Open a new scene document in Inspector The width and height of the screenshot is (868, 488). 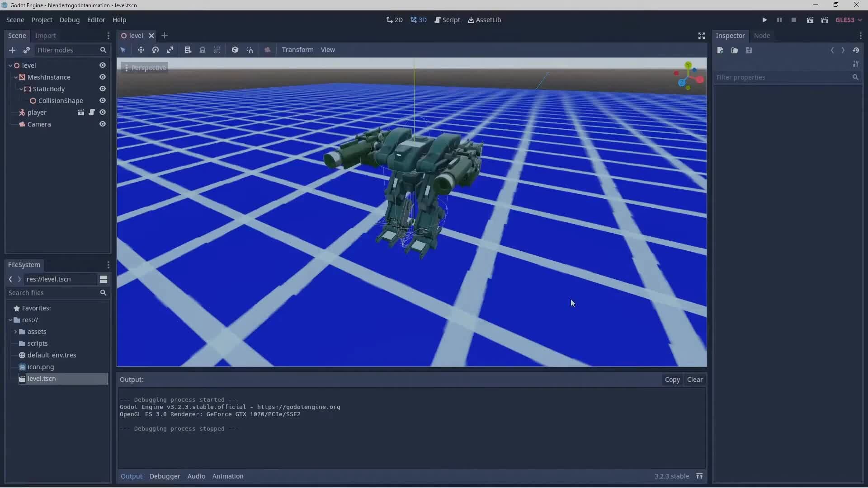(x=720, y=50)
